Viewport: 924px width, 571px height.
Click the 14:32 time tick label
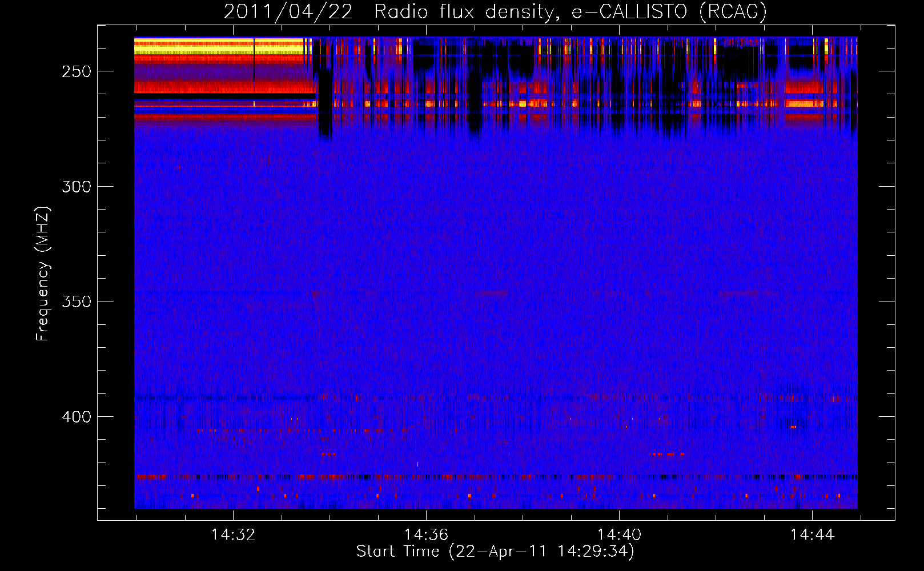(233, 535)
